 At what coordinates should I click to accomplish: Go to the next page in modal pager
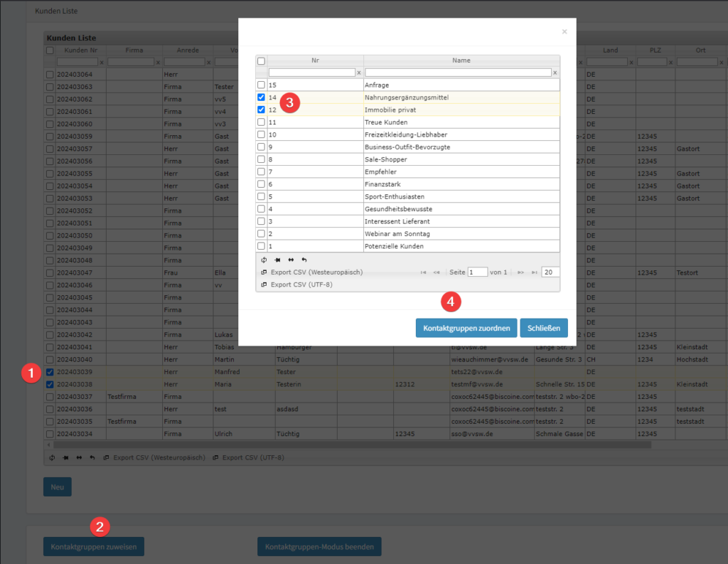(520, 272)
